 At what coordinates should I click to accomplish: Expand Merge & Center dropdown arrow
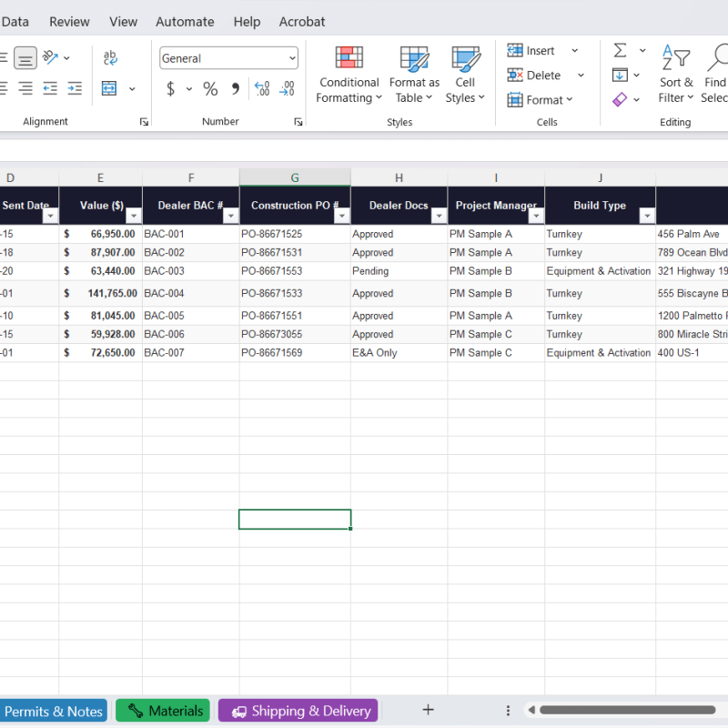point(132,88)
